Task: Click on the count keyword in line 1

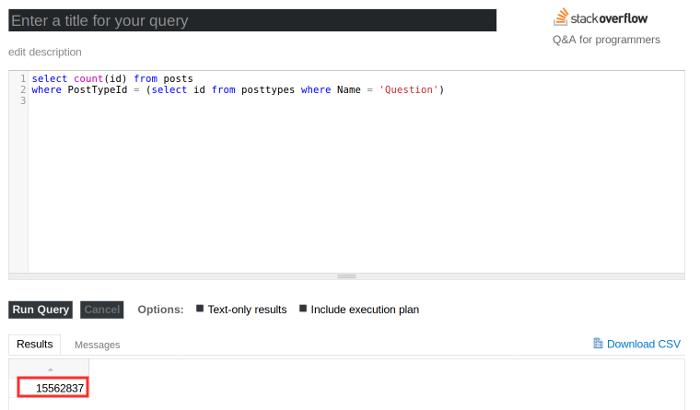Action: (88, 79)
